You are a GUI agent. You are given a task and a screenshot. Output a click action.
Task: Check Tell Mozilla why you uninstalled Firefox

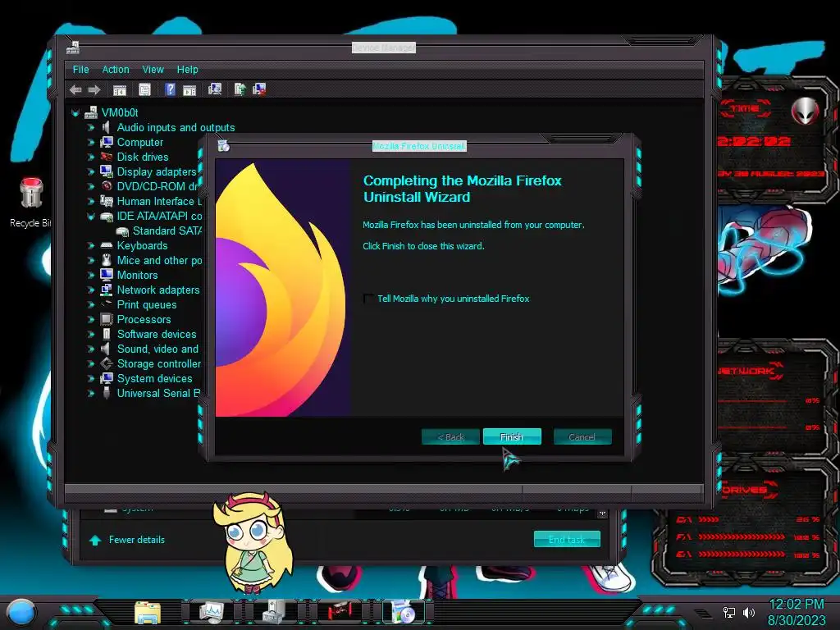[368, 299]
